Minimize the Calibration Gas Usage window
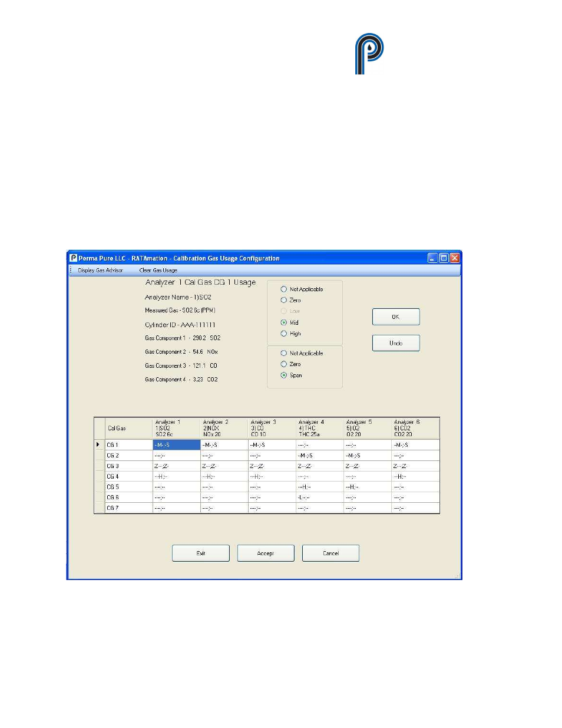The height and width of the screenshot is (728, 562). [x=432, y=258]
